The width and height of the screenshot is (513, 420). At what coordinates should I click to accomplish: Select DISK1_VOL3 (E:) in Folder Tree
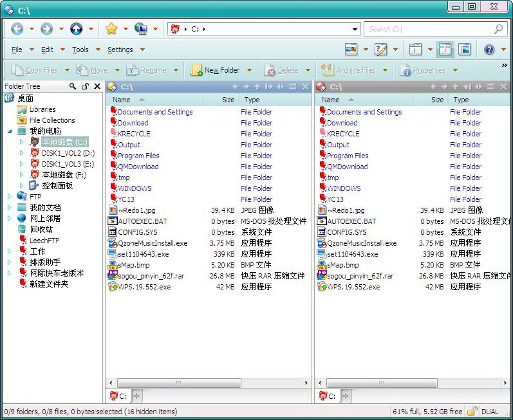(68, 164)
